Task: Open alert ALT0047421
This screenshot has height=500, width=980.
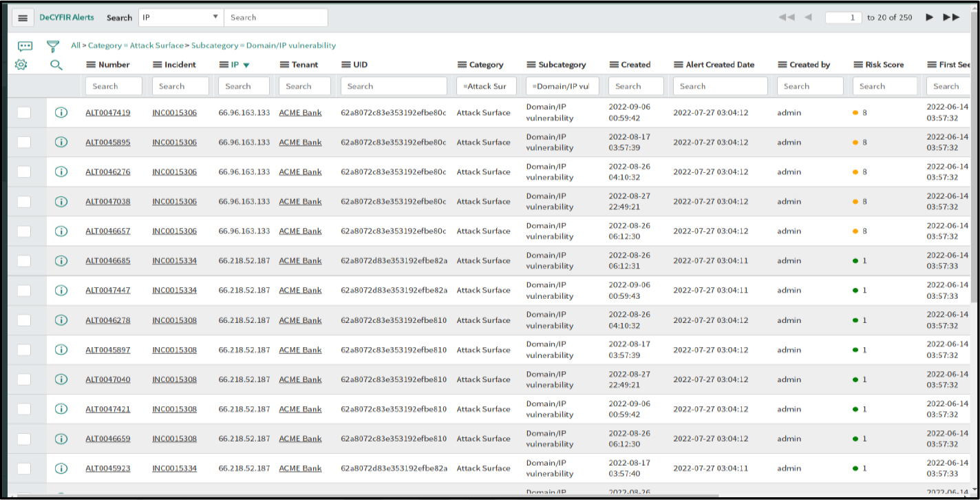Action: point(108,409)
